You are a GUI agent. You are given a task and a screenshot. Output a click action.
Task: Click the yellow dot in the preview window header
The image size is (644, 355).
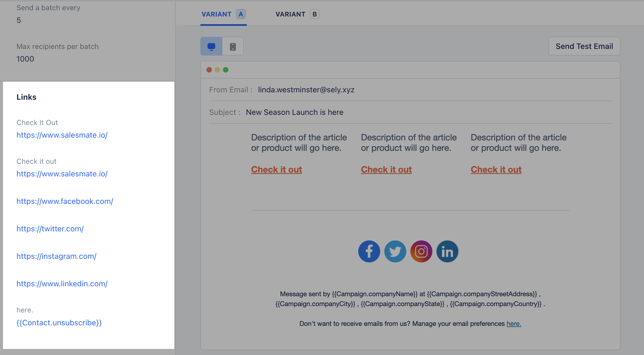217,70
